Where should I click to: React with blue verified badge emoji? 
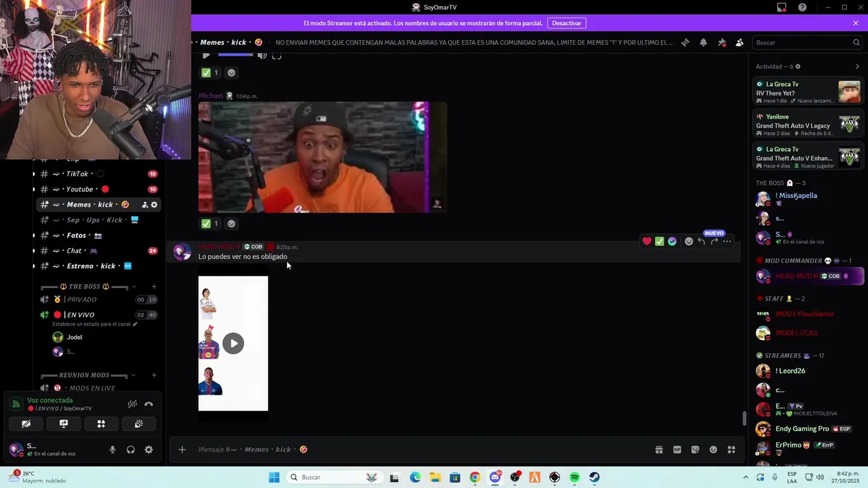(672, 241)
